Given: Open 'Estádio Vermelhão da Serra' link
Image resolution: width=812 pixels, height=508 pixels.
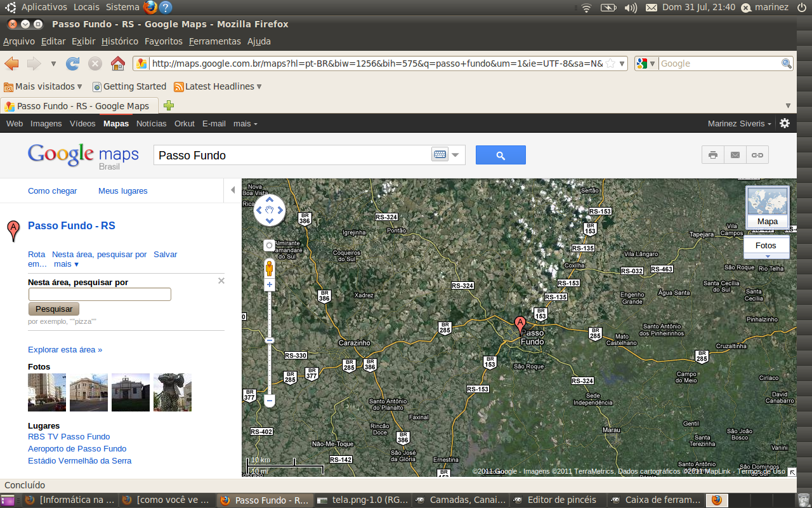Looking at the screenshot, I should coord(80,460).
